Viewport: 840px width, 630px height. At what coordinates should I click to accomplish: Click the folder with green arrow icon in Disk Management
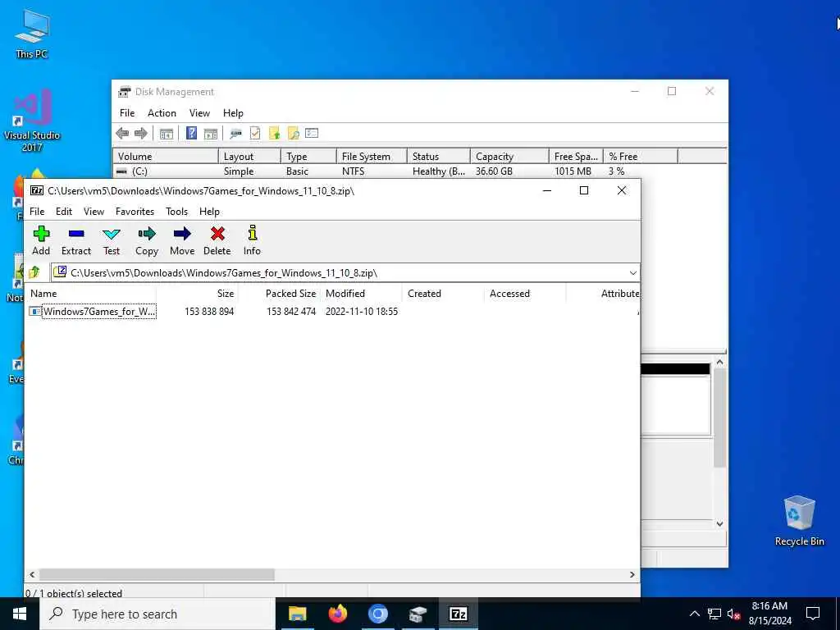(x=274, y=134)
